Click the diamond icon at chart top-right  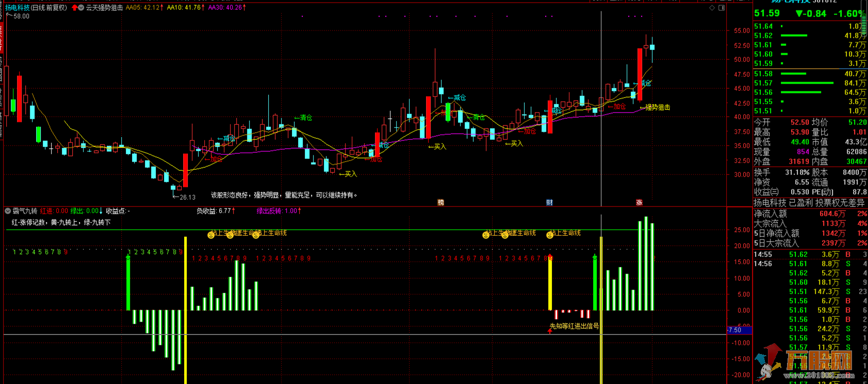tap(712, 8)
